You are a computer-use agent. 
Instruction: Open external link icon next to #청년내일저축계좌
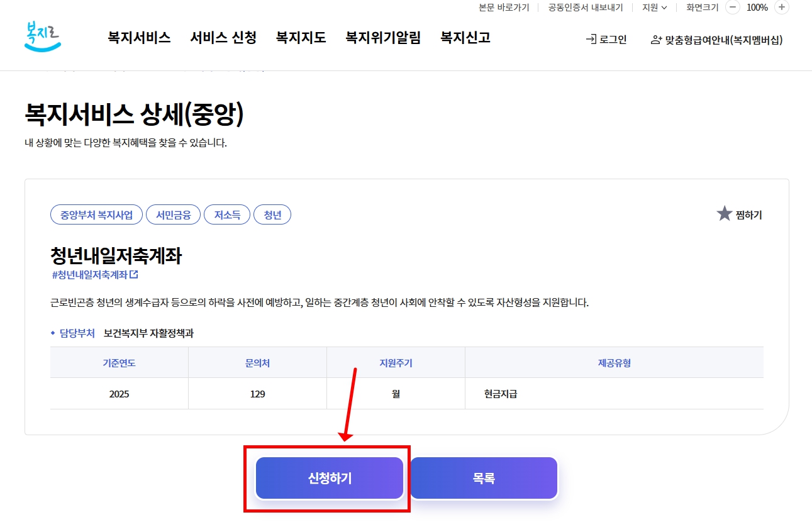(133, 275)
